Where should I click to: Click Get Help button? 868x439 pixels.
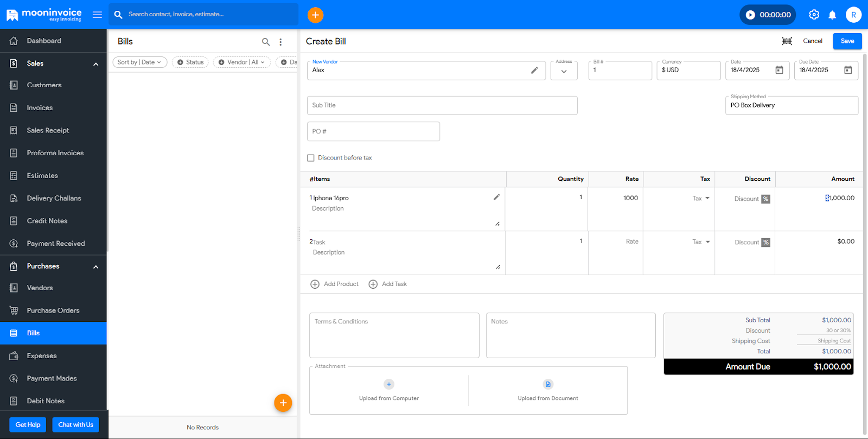tap(28, 425)
